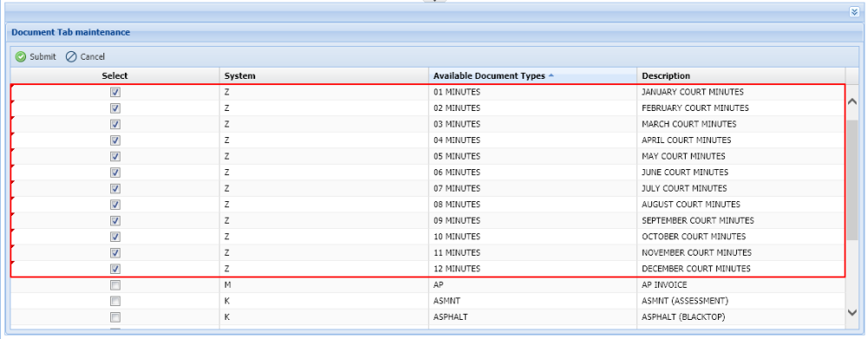Click the Cancel circle-slash icon

coord(71,56)
